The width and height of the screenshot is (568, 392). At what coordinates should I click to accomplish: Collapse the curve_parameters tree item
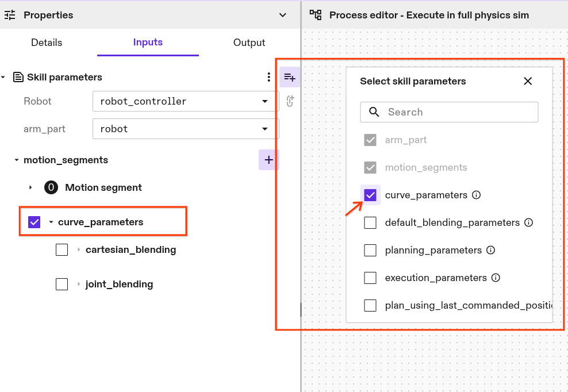click(52, 221)
